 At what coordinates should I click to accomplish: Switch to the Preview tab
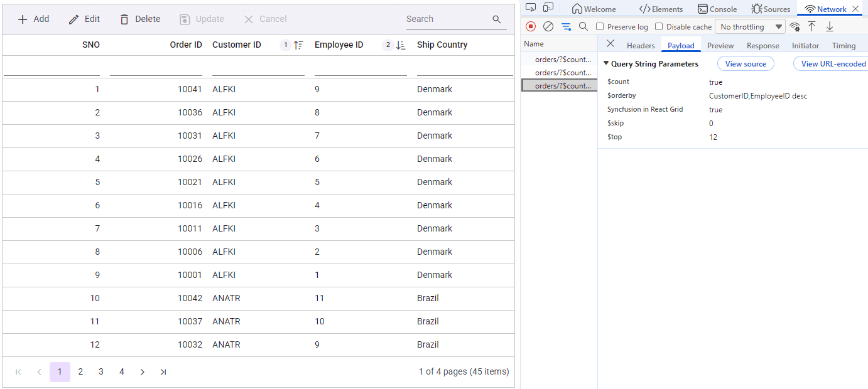click(x=720, y=45)
